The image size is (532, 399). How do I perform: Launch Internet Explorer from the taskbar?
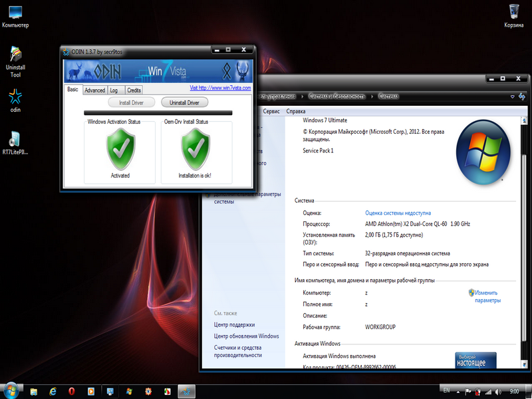53,392
